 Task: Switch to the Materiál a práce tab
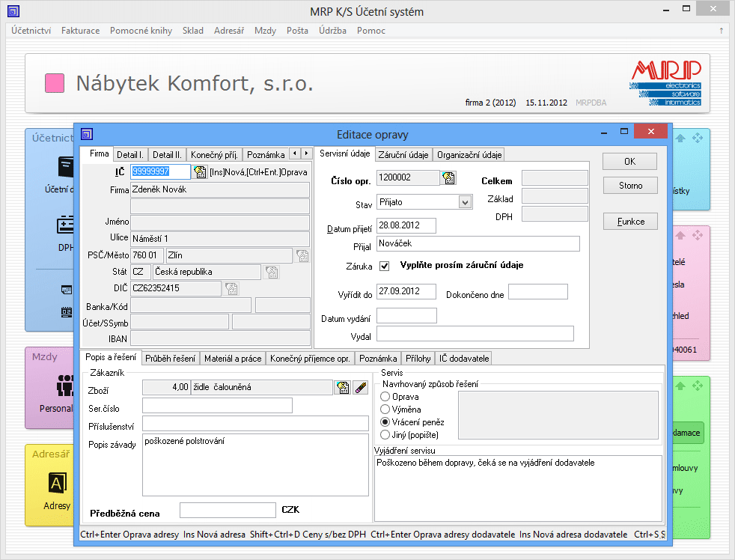[x=233, y=359]
